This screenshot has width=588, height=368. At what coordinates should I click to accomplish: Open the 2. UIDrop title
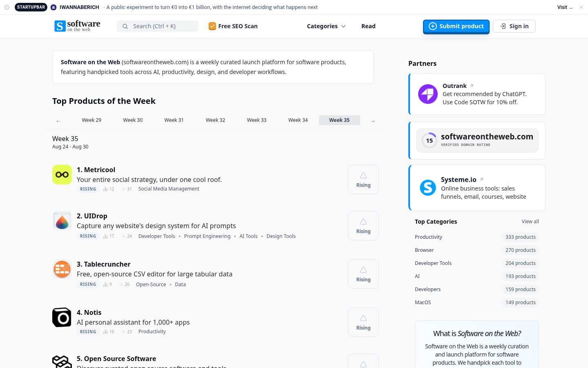(92, 216)
